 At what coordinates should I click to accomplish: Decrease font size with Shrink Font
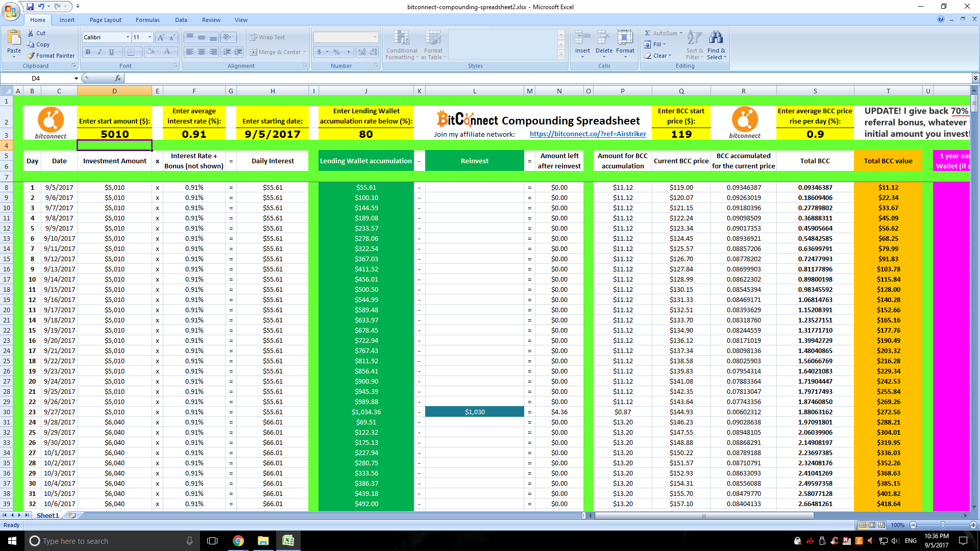pyautogui.click(x=172, y=37)
